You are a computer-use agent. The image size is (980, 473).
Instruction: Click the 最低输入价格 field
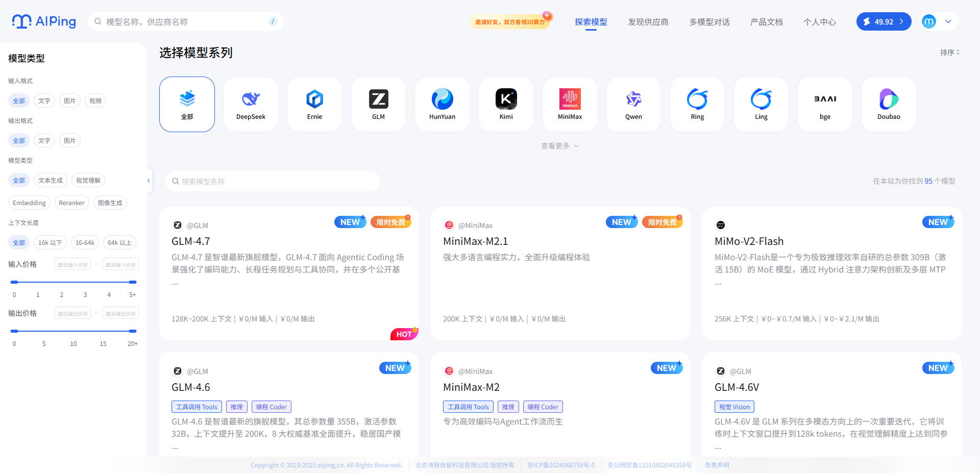(72, 264)
